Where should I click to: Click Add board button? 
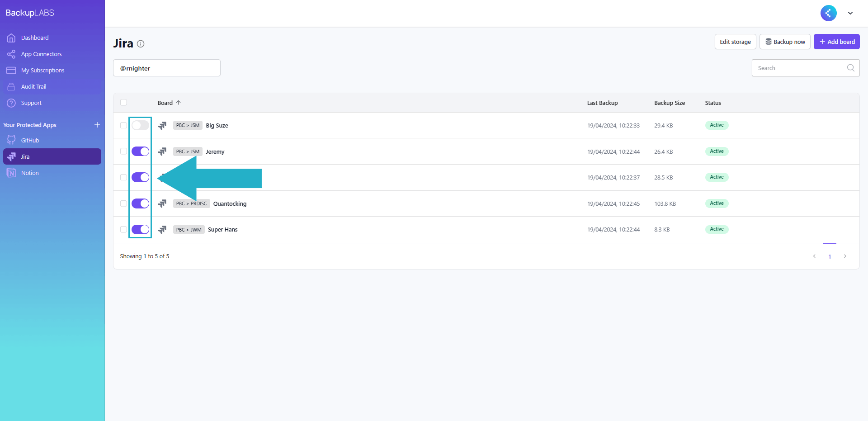[x=837, y=42]
